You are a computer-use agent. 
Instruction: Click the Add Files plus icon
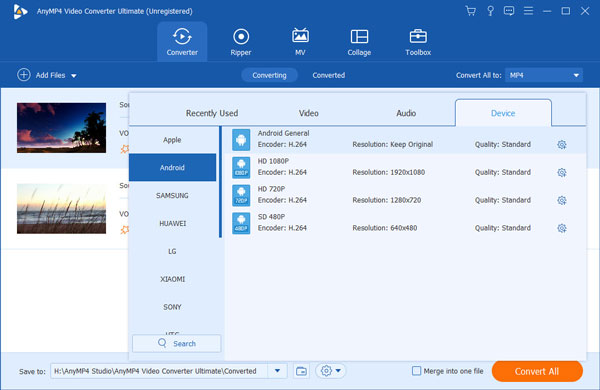click(24, 75)
